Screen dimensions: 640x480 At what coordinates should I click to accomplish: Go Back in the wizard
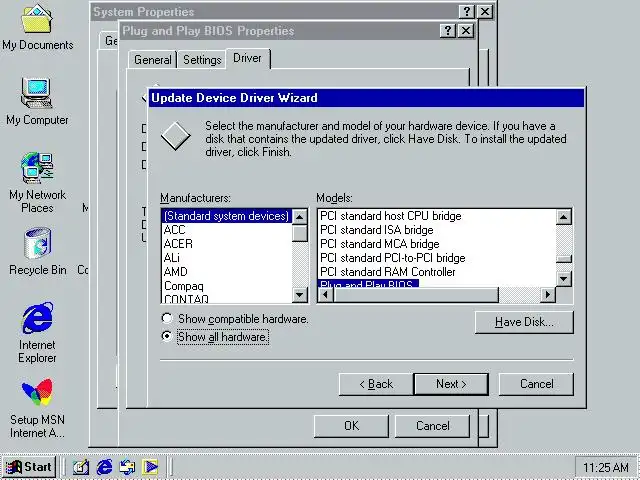[x=376, y=384]
